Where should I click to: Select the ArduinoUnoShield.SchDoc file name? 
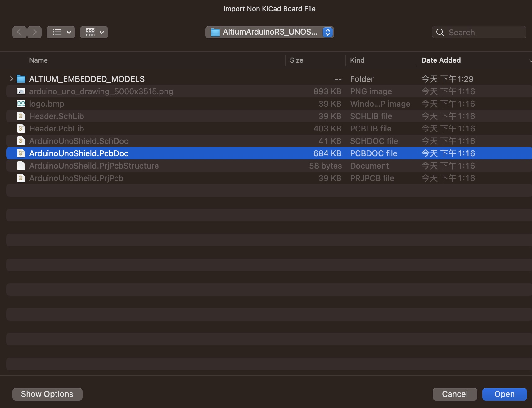[79, 141]
